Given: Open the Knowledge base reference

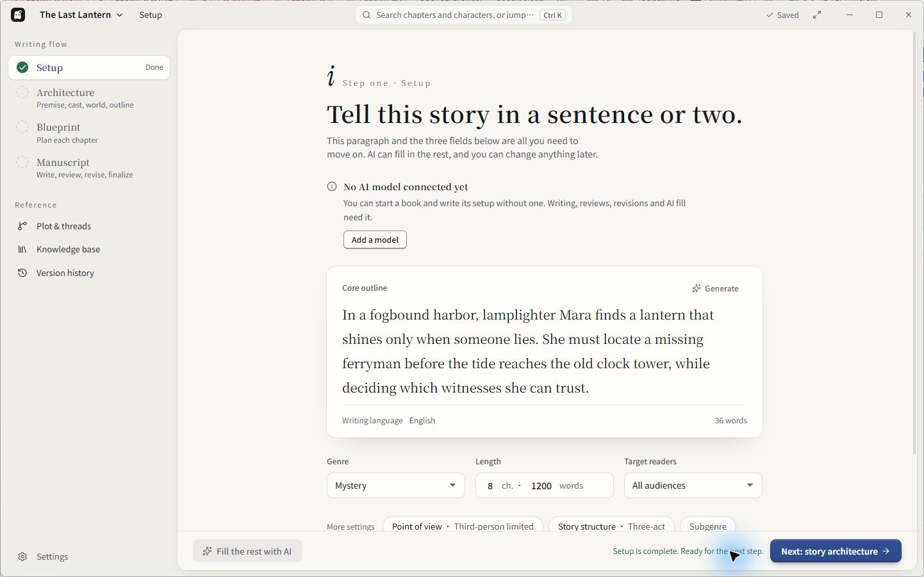Looking at the screenshot, I should pos(89,249).
